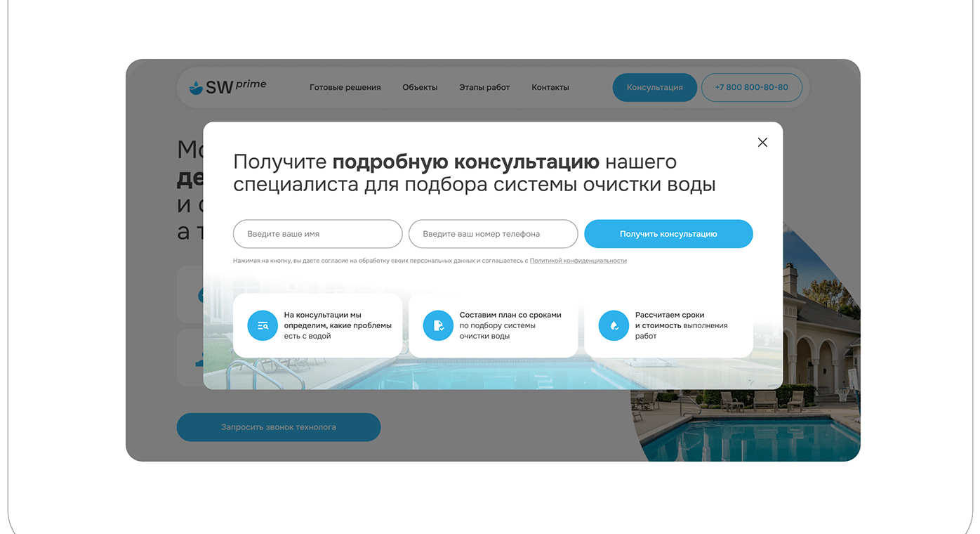Viewport: 980px width, 534px height.
Task: Click the 'подробную консультацию' popup heading
Action: 465,162
